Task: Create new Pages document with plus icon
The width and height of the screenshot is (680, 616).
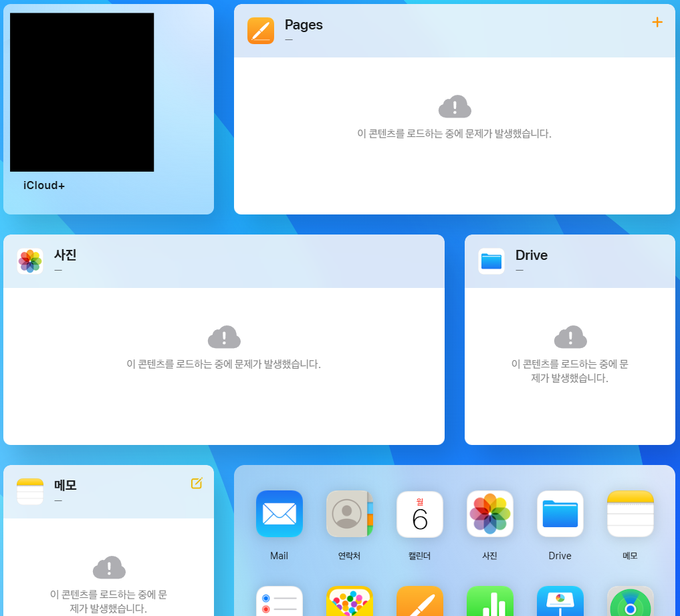Action: coord(657,22)
